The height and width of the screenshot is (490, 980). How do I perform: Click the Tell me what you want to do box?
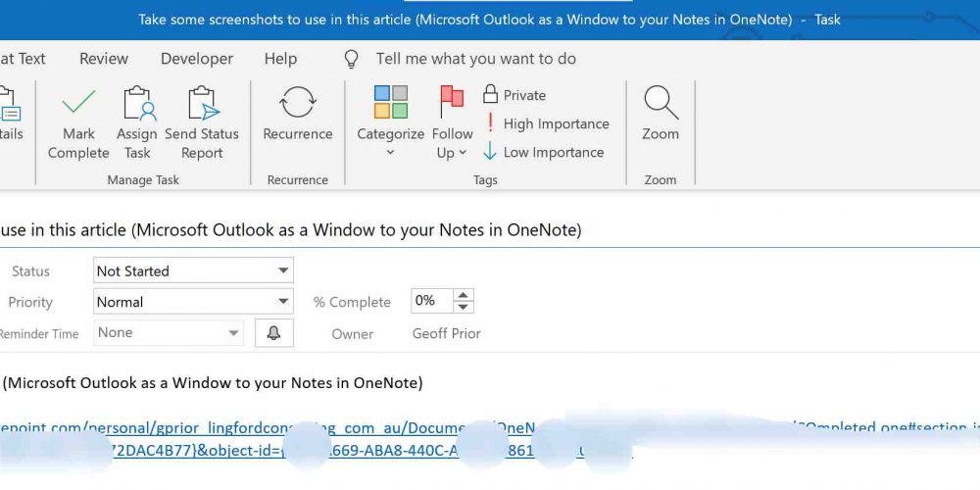pos(475,59)
